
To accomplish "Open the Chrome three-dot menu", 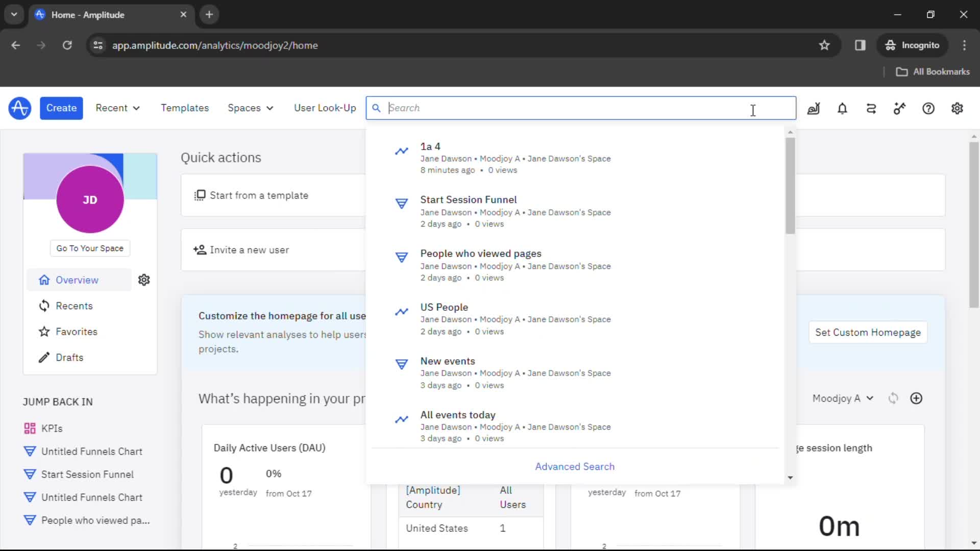I will coord(964,45).
